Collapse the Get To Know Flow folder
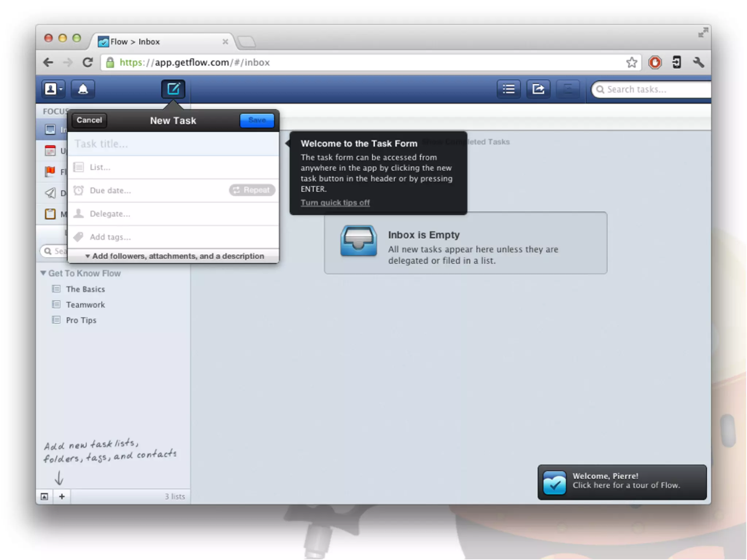Screen dimensions: 747x560 (43, 273)
